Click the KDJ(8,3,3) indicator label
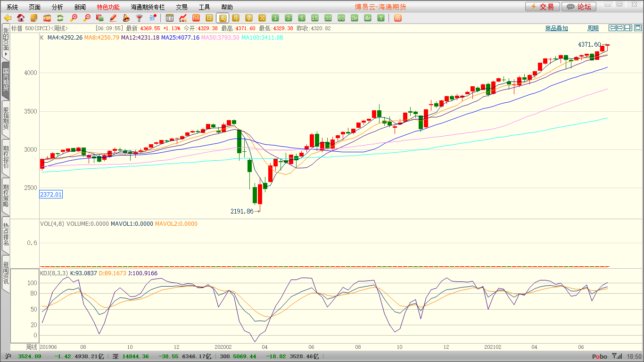 click(54, 273)
